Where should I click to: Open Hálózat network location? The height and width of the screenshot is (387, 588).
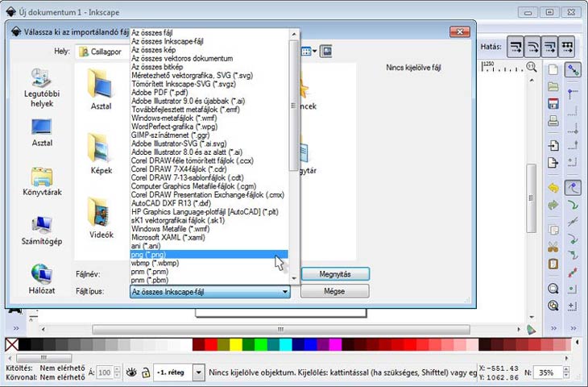(42, 279)
